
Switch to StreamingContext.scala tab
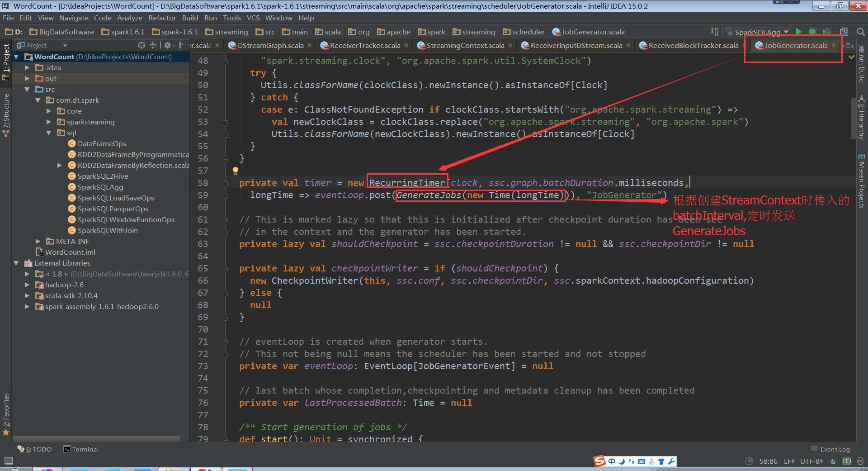[465, 45]
